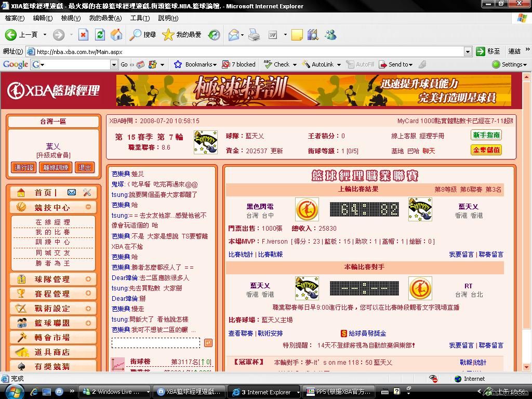Open 在線經理 in sidebar
This screenshot has height=399, width=532.
click(x=53, y=222)
